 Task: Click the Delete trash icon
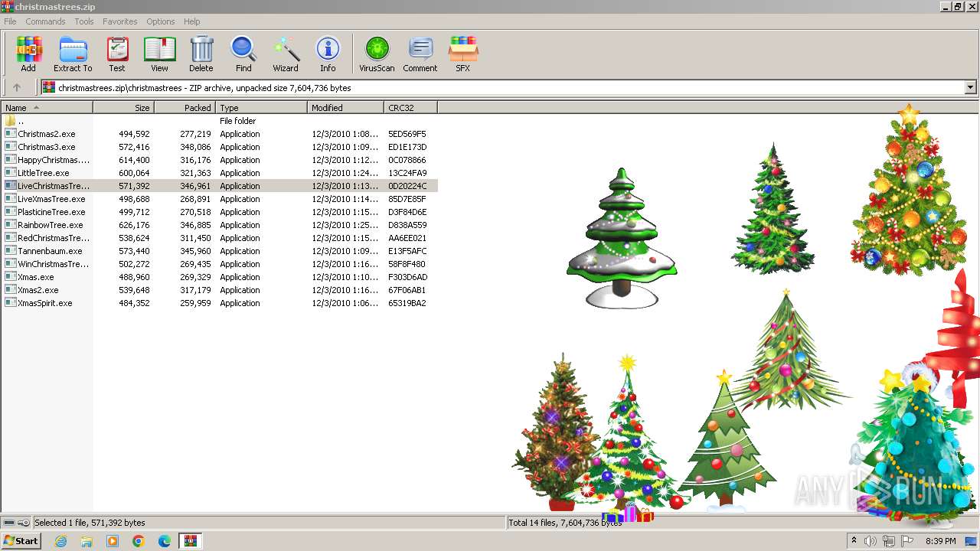[x=201, y=54]
